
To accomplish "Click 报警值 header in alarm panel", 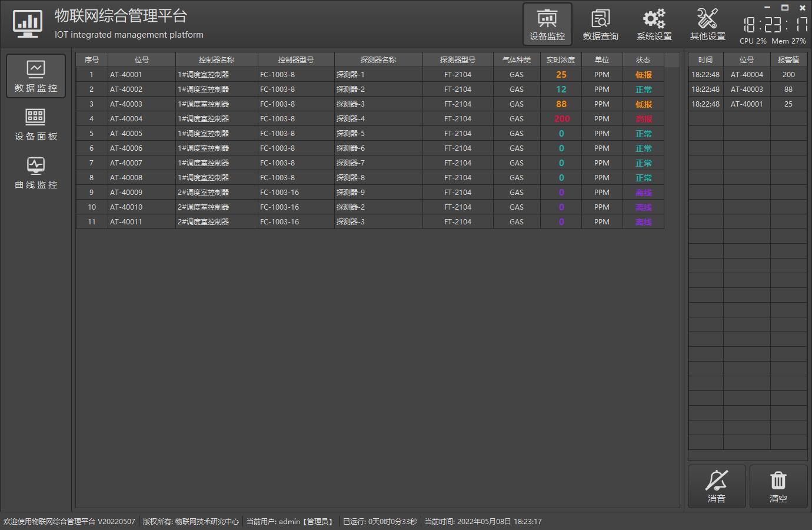I will (788, 60).
